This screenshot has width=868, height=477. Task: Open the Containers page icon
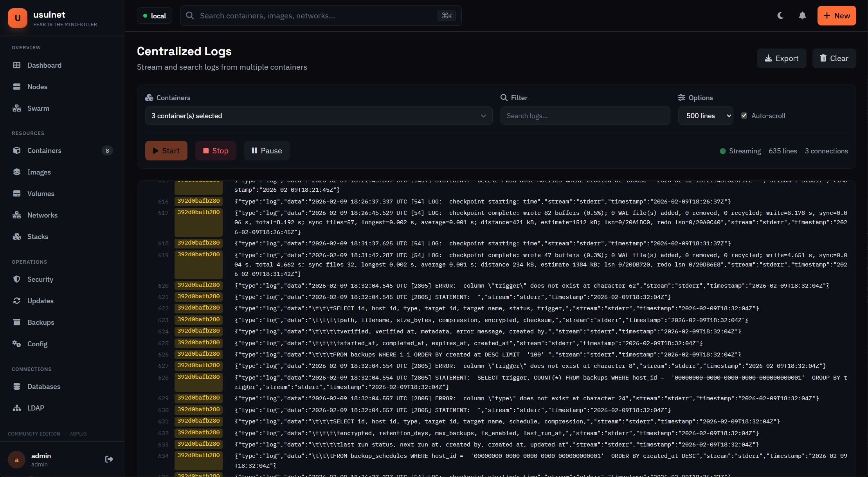click(17, 150)
